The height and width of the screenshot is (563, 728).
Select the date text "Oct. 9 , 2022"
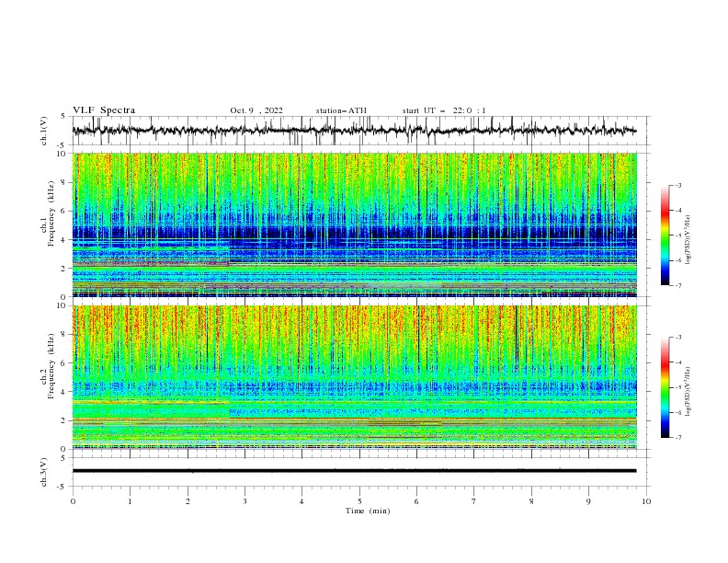coord(256,110)
